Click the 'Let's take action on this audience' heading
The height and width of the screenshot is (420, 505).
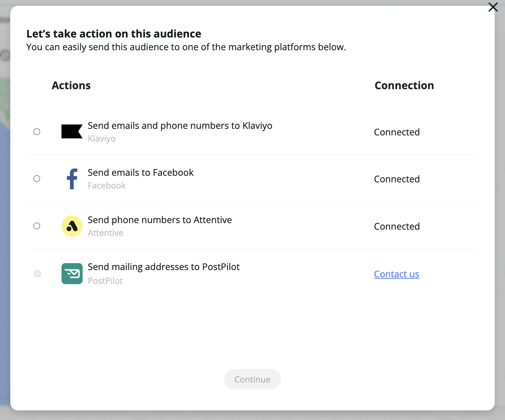click(114, 34)
